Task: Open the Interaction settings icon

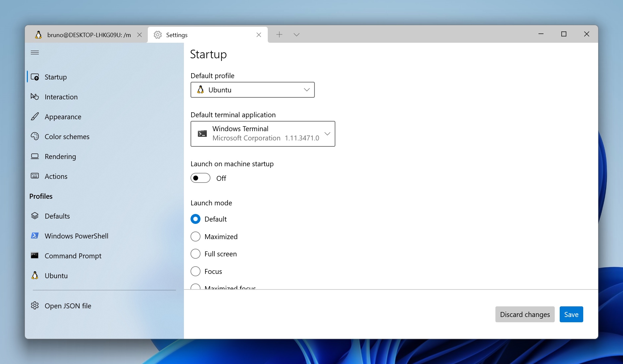Action: click(35, 97)
